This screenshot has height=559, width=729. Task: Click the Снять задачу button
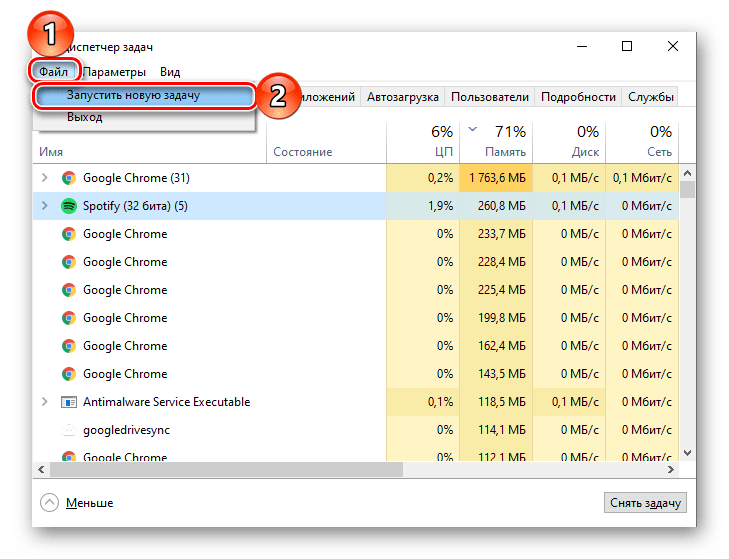pyautogui.click(x=645, y=503)
